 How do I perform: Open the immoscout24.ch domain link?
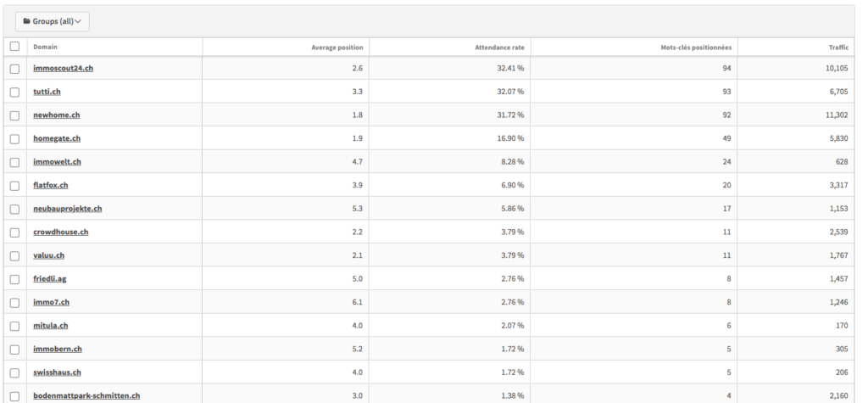[x=63, y=68]
